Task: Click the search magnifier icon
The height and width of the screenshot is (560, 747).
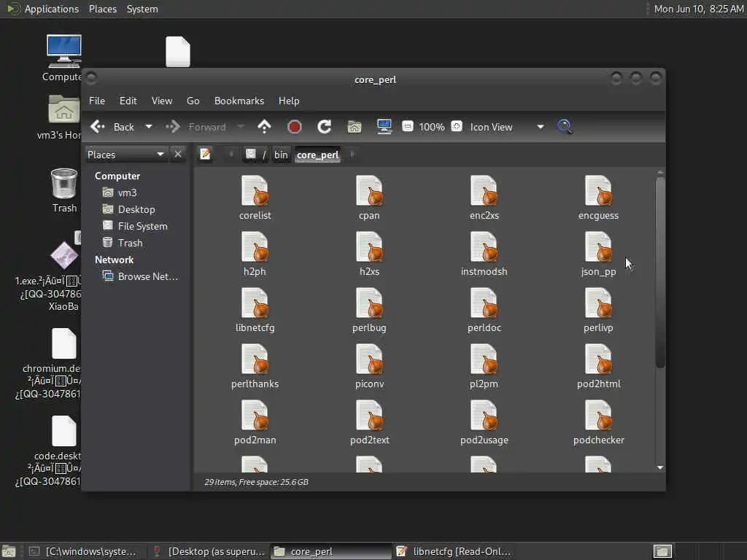Action: (x=565, y=127)
